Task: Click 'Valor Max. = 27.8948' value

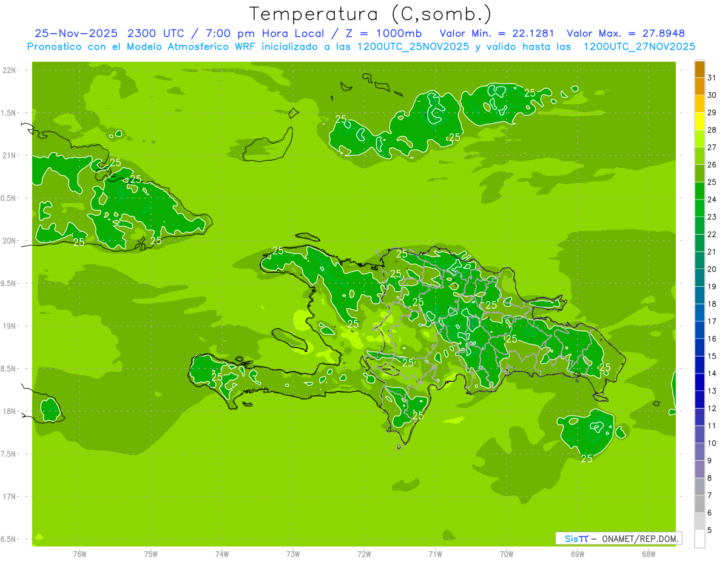Action: tap(625, 33)
